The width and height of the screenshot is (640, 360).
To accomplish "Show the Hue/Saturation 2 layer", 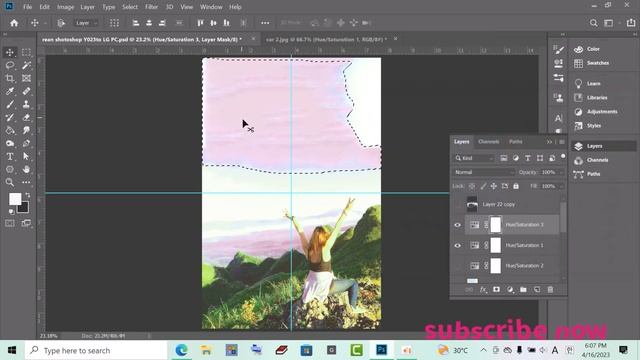I will pos(458,266).
